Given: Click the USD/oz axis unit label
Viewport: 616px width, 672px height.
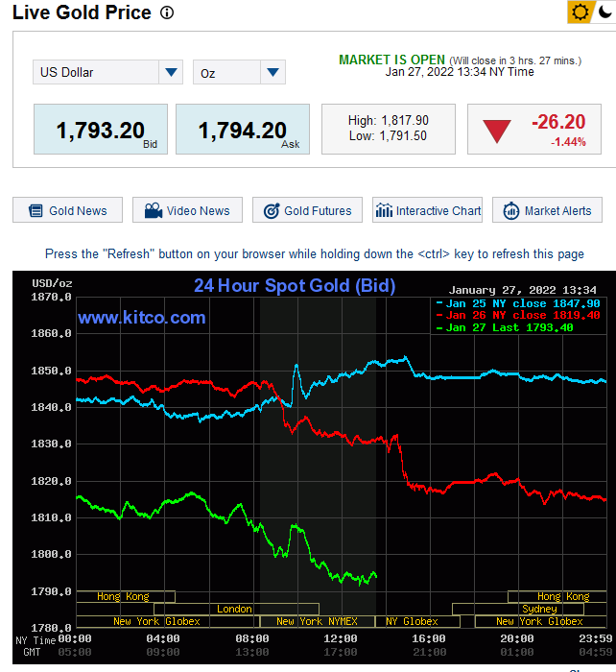Looking at the screenshot, I should [52, 283].
